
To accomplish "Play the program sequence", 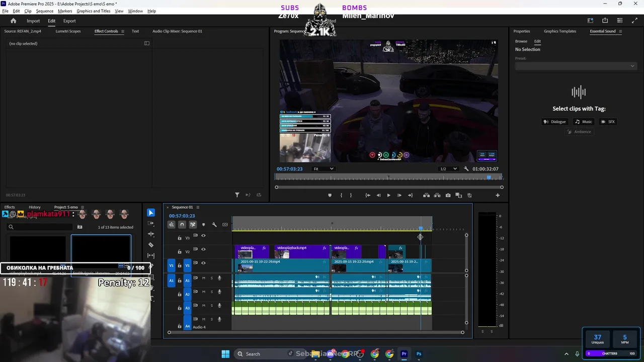I will pos(388,195).
